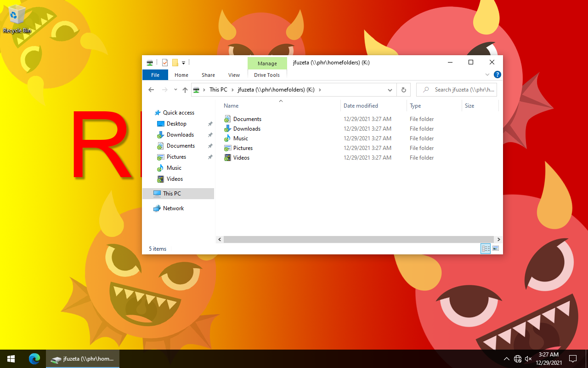This screenshot has width=588, height=368.
Task: Click the New Folder icon in title bar
Action: [175, 63]
